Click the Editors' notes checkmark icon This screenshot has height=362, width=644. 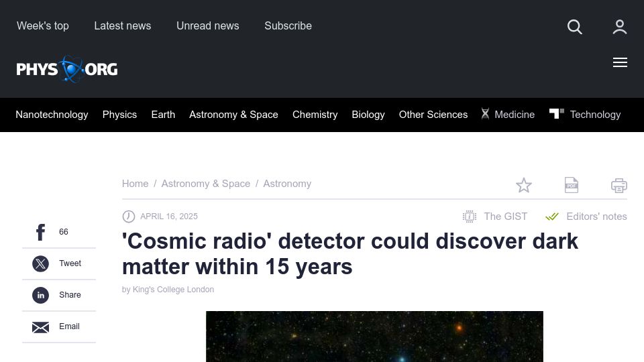pos(552,217)
